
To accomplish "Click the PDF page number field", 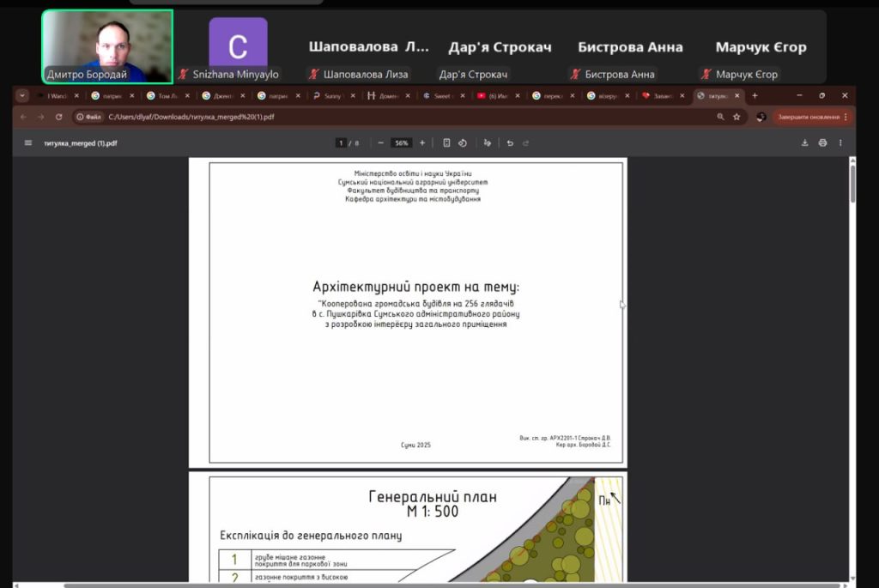I will pos(341,143).
